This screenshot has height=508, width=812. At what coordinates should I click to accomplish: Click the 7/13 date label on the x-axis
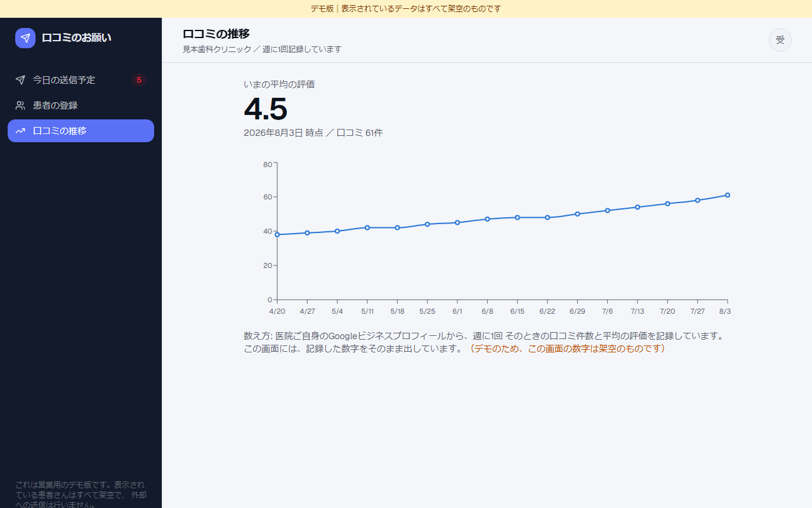pyautogui.click(x=638, y=311)
